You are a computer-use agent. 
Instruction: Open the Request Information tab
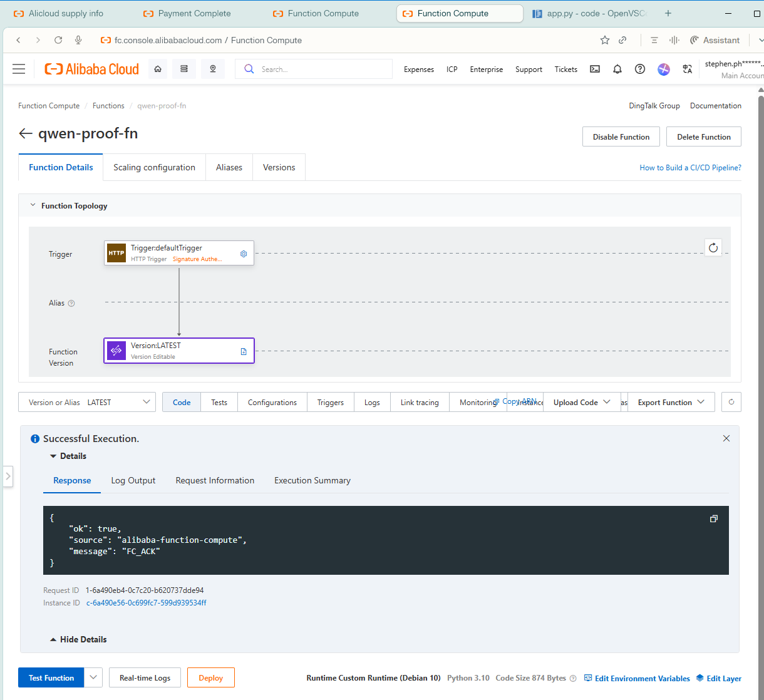click(215, 480)
